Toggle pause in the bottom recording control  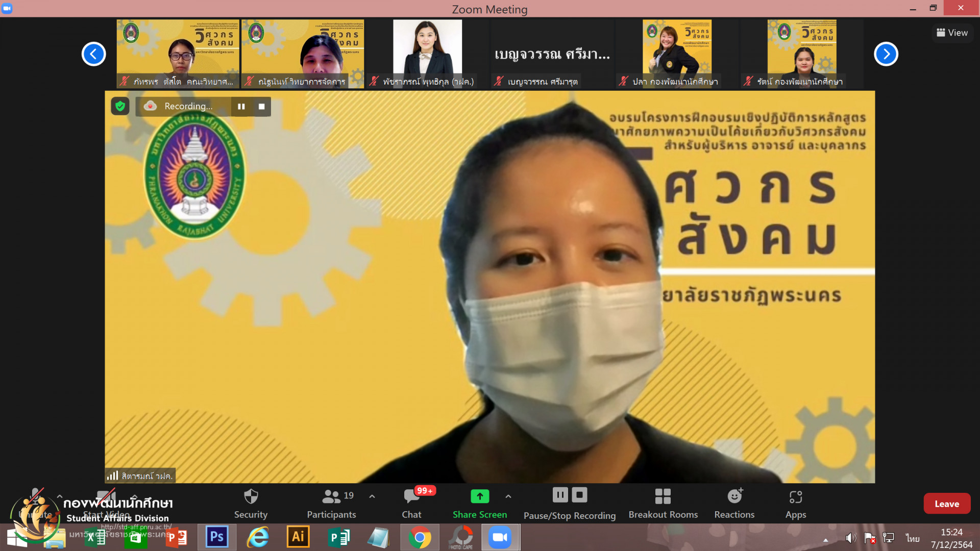coord(560,495)
